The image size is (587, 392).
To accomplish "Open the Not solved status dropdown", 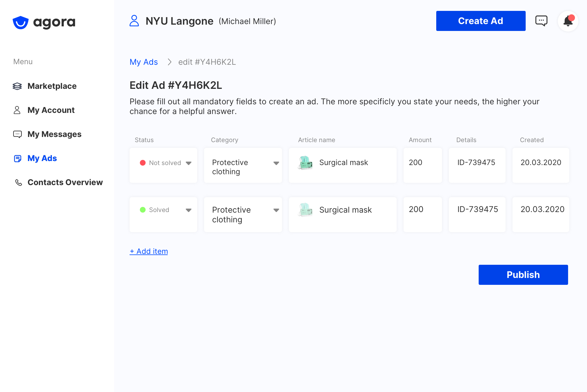I will pyautogui.click(x=188, y=163).
